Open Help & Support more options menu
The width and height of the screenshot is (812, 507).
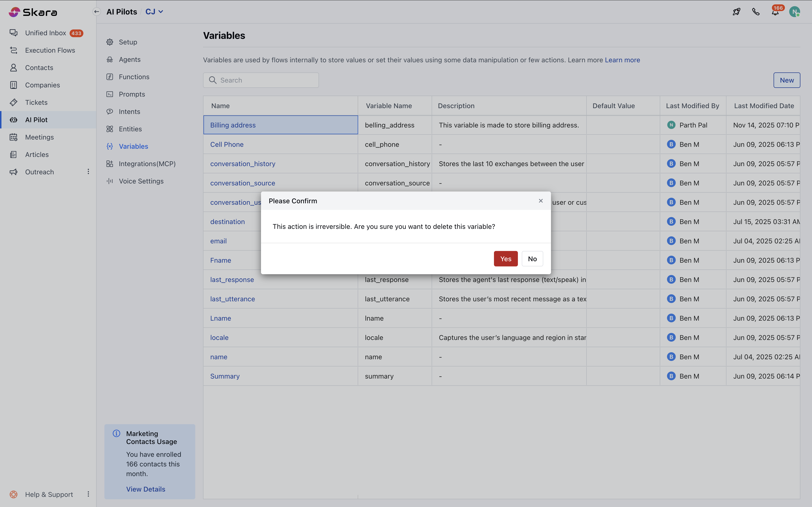tap(88, 494)
